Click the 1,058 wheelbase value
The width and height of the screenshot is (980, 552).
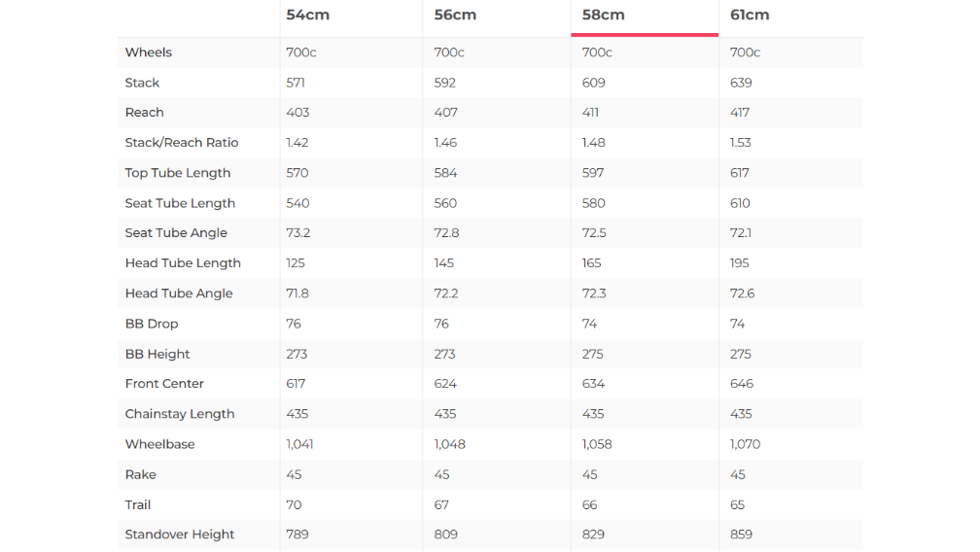pos(598,444)
